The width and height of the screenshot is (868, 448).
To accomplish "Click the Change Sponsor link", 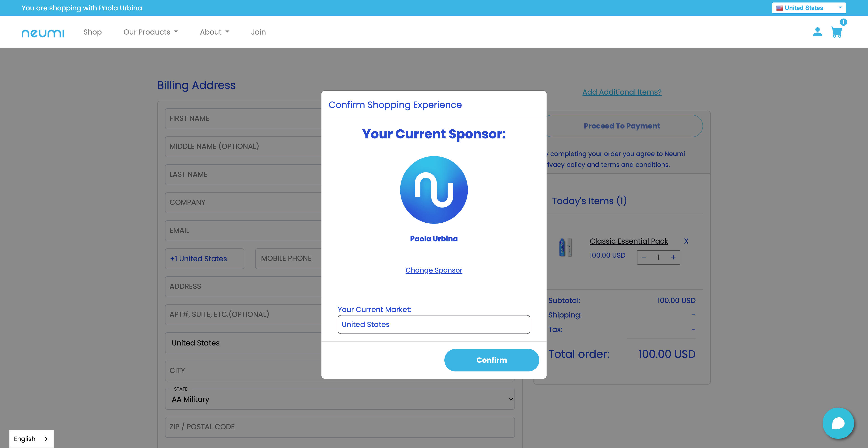I will [x=434, y=270].
